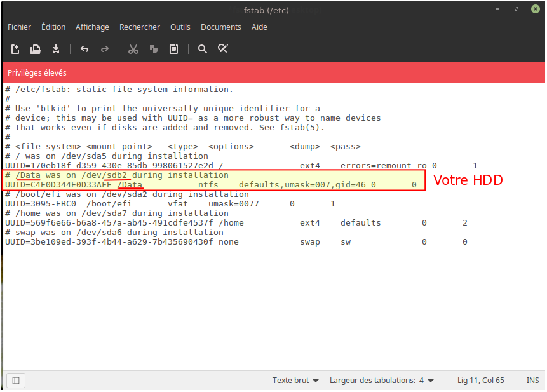Maximize the fstab editor window
This screenshot has width=547, height=392.
click(x=517, y=9)
